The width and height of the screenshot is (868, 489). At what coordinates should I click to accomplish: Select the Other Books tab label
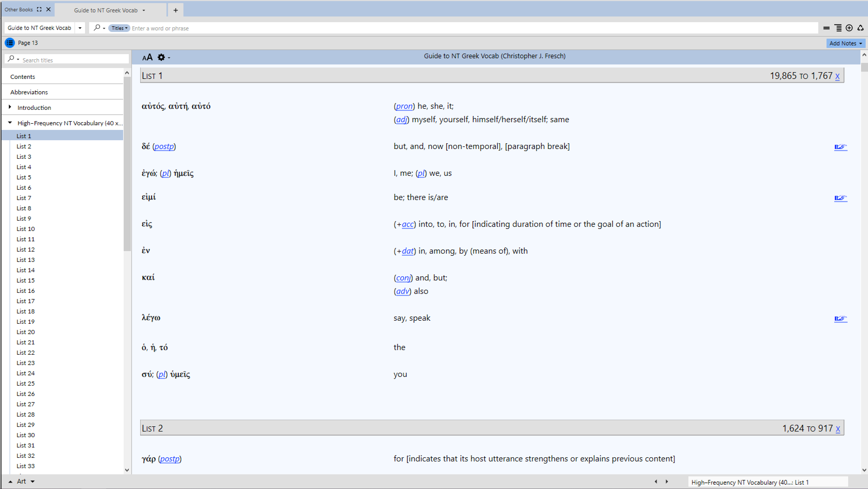(x=19, y=10)
